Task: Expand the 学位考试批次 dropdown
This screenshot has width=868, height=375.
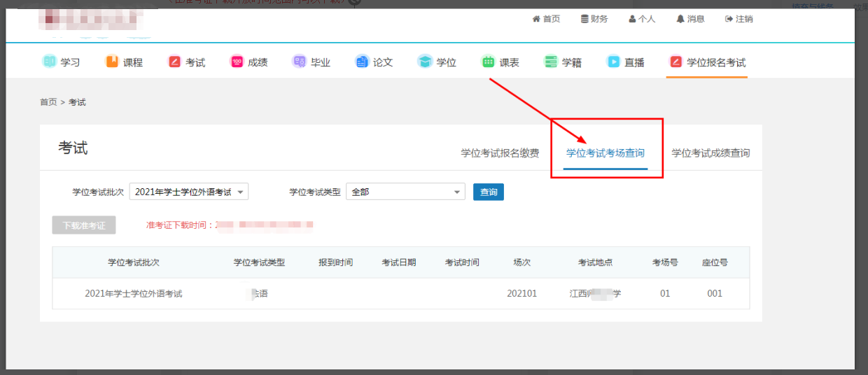Action: [189, 192]
